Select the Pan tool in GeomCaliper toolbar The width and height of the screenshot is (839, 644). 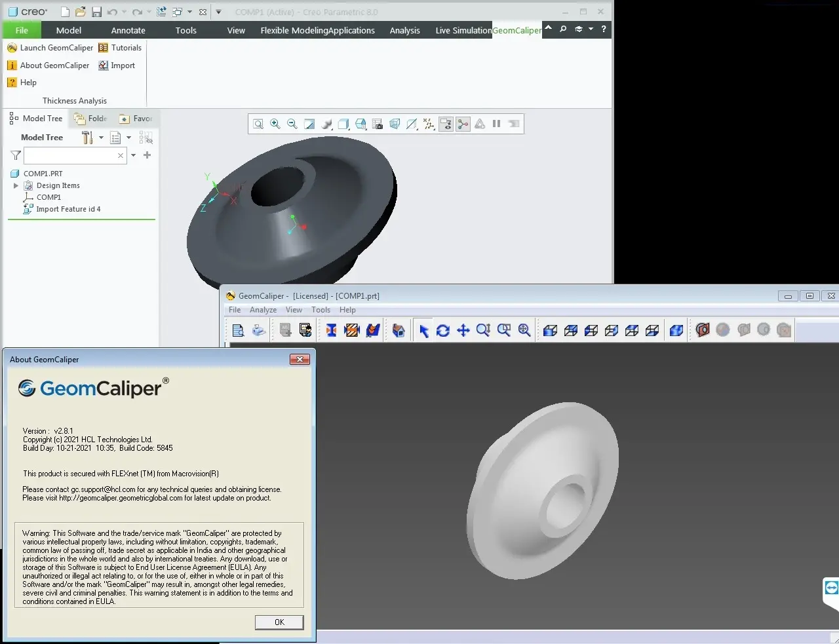click(x=463, y=330)
